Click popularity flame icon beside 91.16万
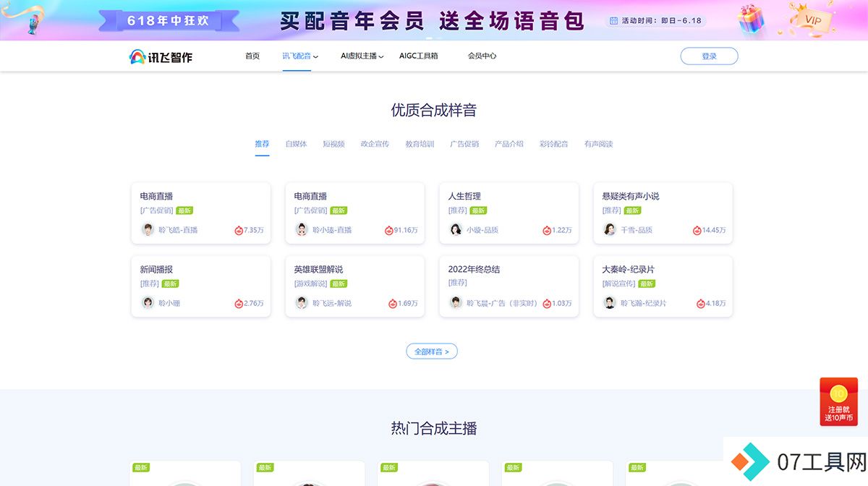 (x=389, y=230)
